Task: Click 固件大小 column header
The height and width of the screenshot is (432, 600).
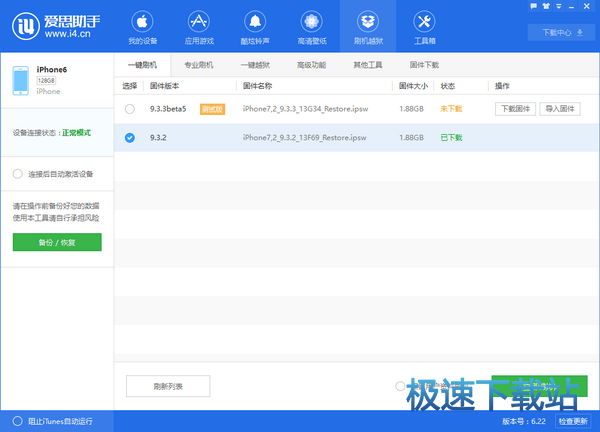Action: click(x=413, y=86)
